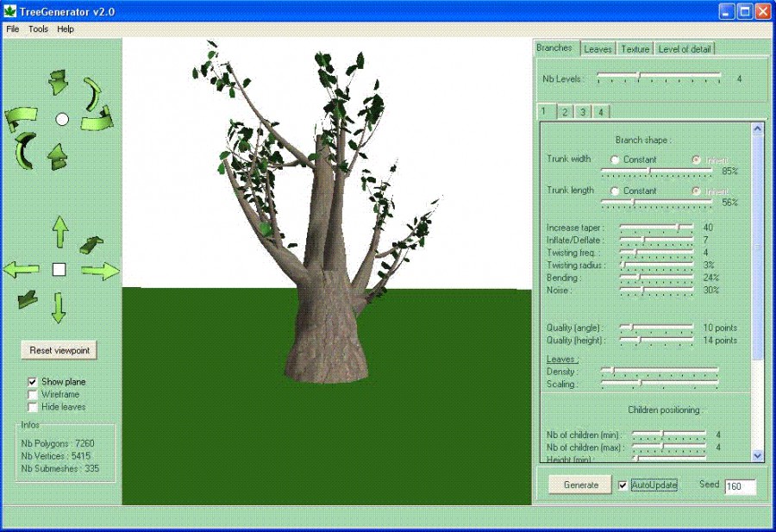776x532 pixels.
Task: Click the square pan center button
Action: 59,269
